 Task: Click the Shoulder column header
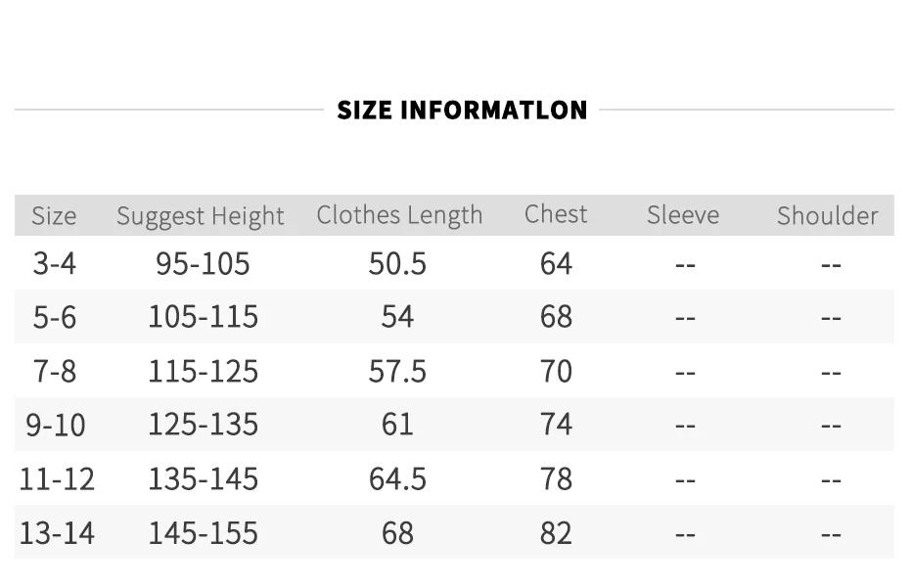click(x=828, y=216)
